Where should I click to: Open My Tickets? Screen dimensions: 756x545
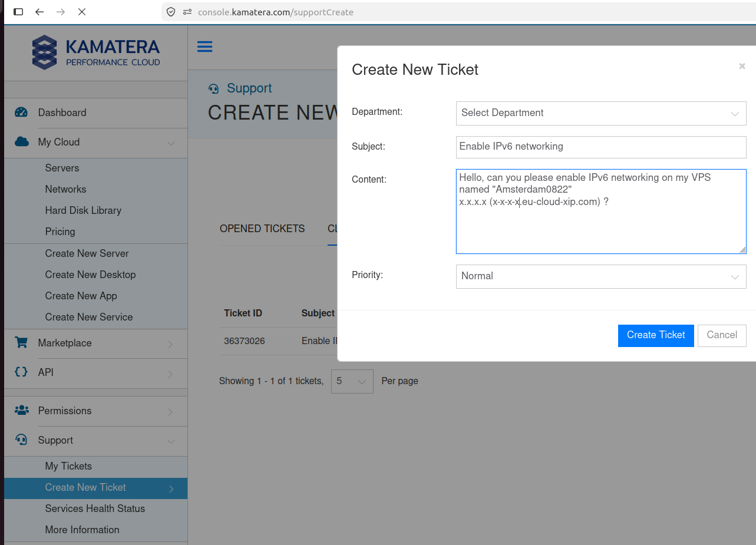point(68,466)
